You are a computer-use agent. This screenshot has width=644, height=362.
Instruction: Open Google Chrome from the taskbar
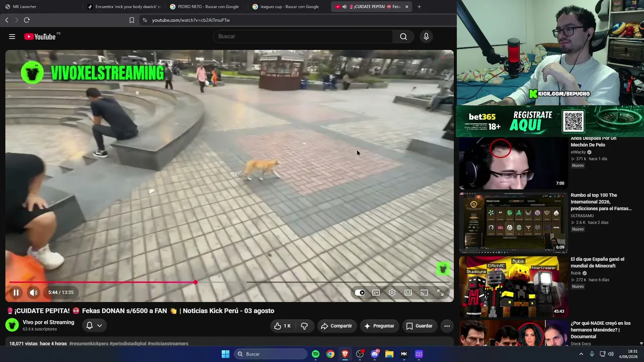coord(330,354)
